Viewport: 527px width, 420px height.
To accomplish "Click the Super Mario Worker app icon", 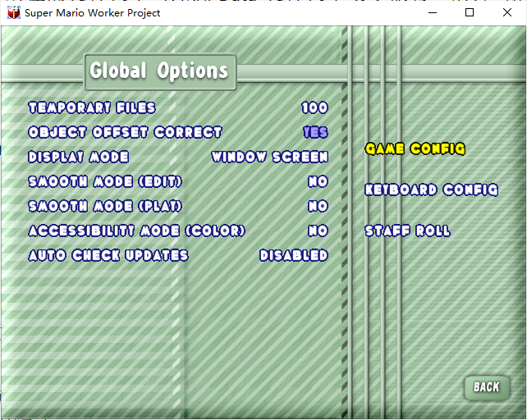I will (14, 13).
